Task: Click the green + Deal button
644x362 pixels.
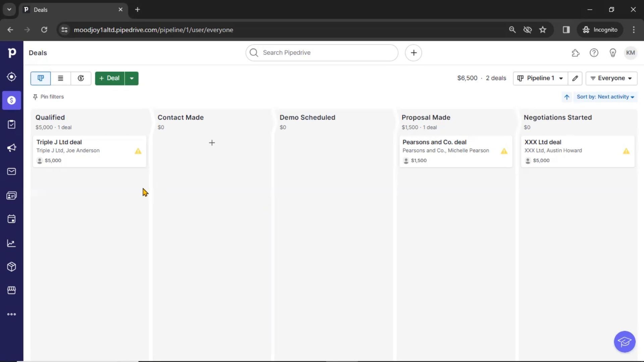Action: tap(110, 78)
